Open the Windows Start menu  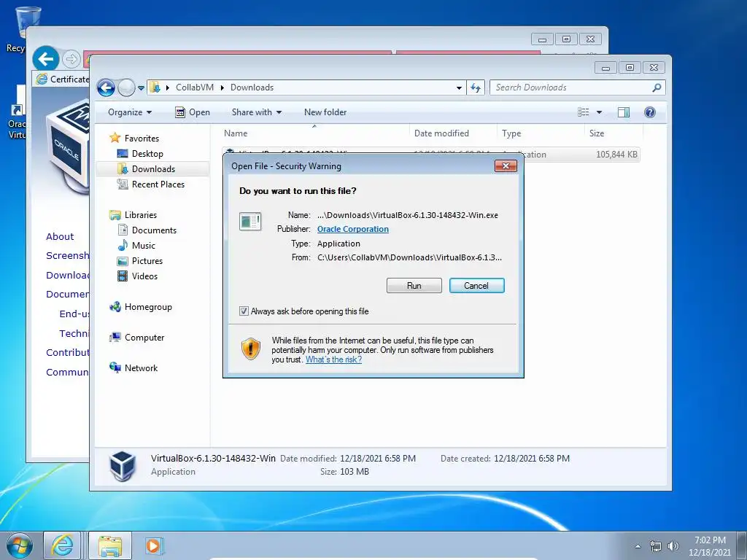click(x=20, y=545)
